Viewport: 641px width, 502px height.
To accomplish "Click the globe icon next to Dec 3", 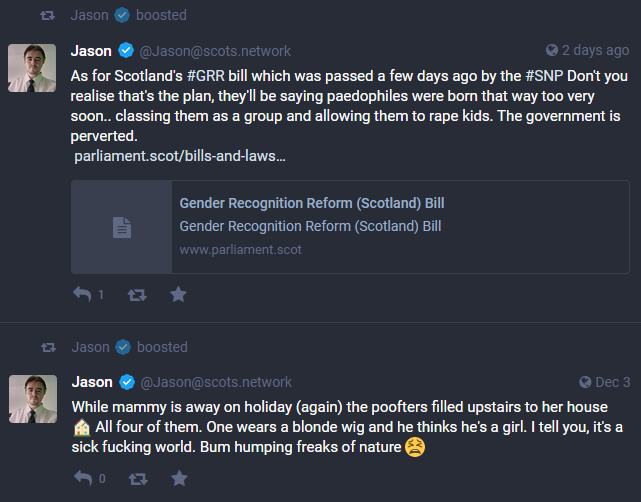I will pos(585,382).
